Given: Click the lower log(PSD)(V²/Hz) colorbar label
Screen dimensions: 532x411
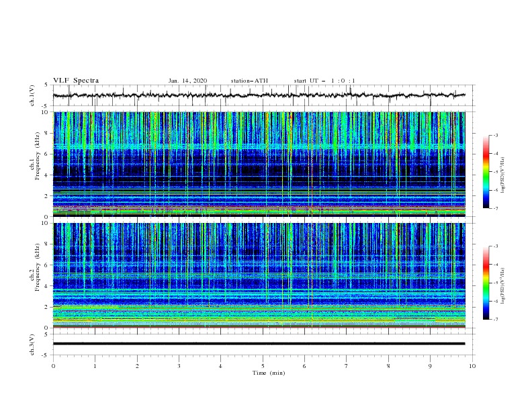Looking at the screenshot, I should pyautogui.click(x=502, y=286).
